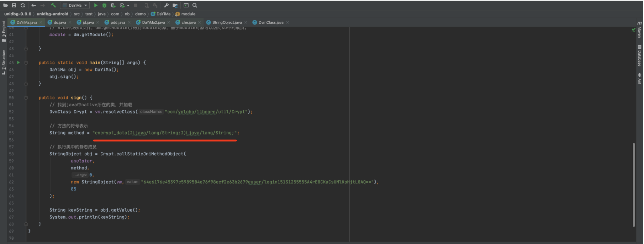Collapse the sign method fold at line 50
The image size is (644, 244).
pos(26,98)
